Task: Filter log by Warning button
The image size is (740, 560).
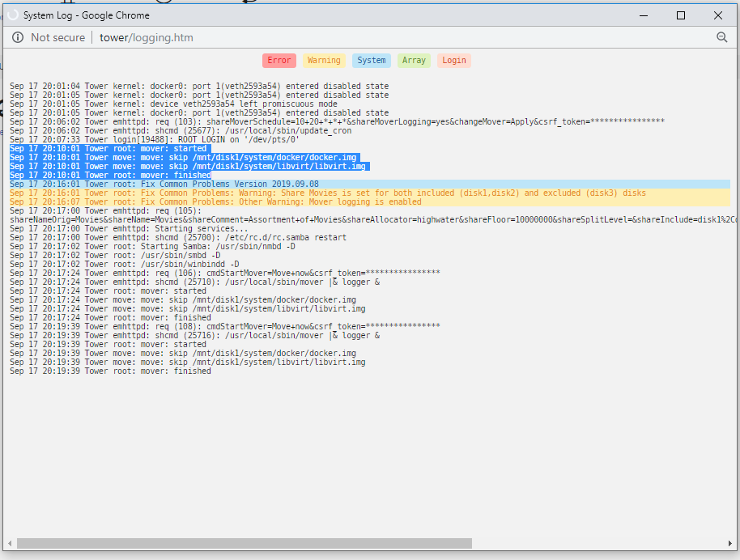Action: click(324, 61)
